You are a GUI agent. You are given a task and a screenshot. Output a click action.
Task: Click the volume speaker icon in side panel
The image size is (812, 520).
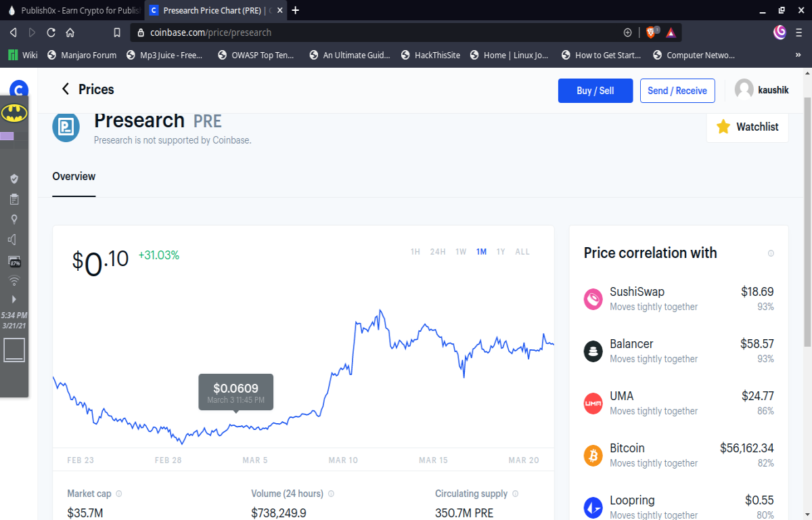tap(12, 240)
